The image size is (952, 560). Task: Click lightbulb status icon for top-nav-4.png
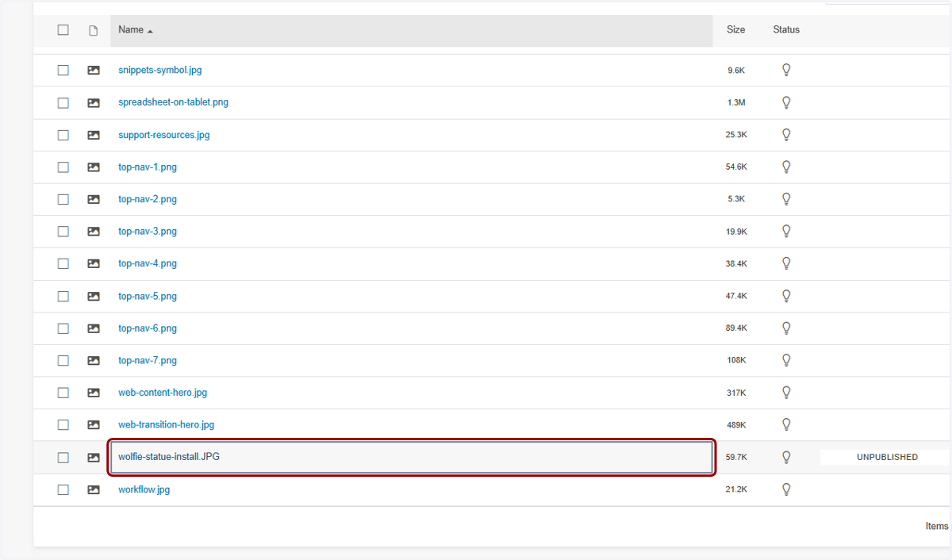786,263
